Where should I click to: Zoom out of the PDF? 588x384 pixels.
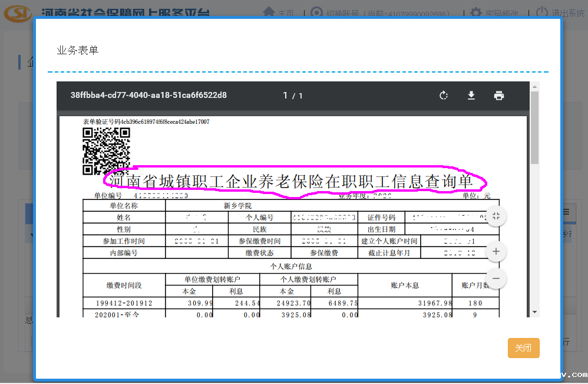[495, 278]
